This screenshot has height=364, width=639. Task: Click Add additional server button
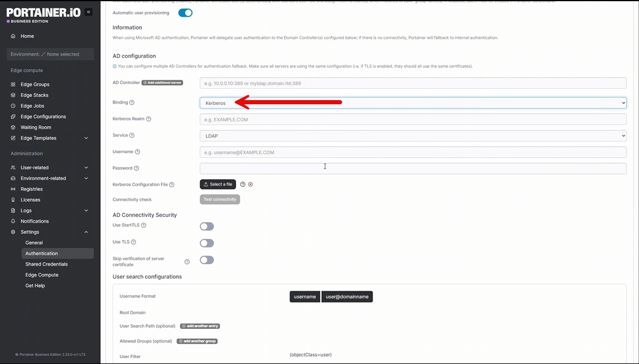pyautogui.click(x=162, y=83)
